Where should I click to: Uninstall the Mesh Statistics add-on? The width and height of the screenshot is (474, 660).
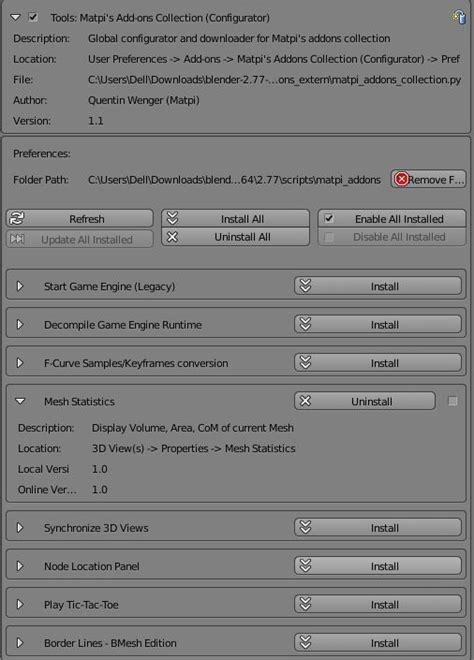pyautogui.click(x=365, y=401)
